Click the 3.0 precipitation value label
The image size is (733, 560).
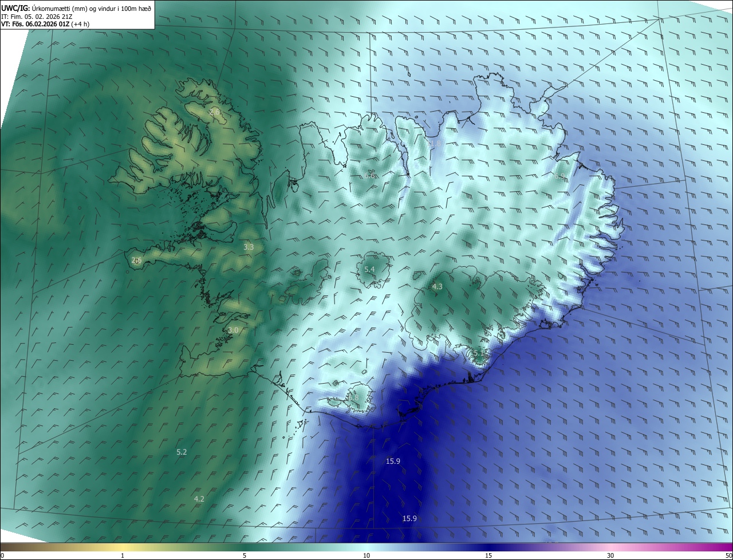point(233,330)
